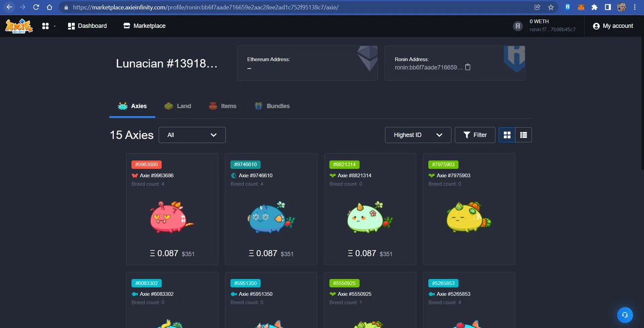
Task: Open the apps grid menu icon
Action: coord(45,26)
